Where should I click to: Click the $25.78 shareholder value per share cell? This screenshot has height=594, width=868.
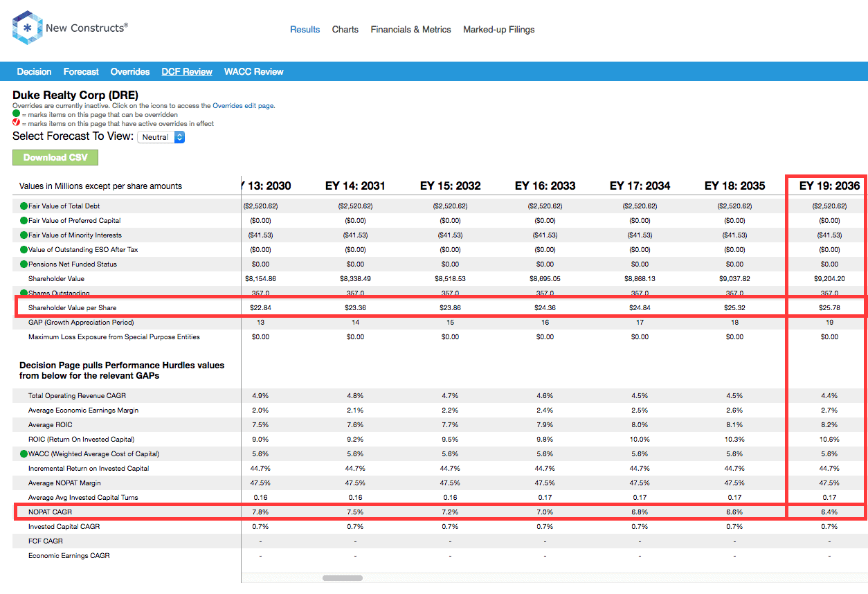tap(829, 307)
